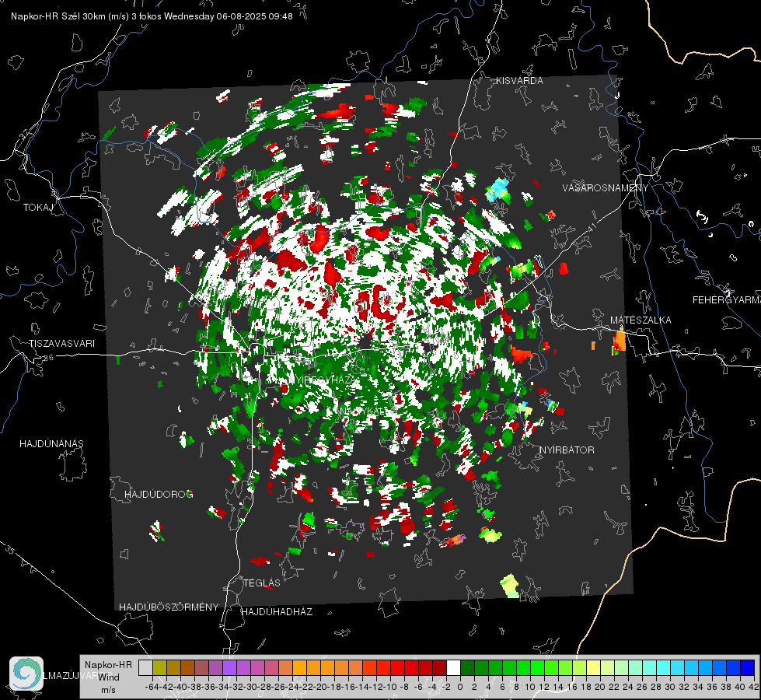
Task: Click the NYÍRBÁTOR town label
Action: click(x=567, y=450)
